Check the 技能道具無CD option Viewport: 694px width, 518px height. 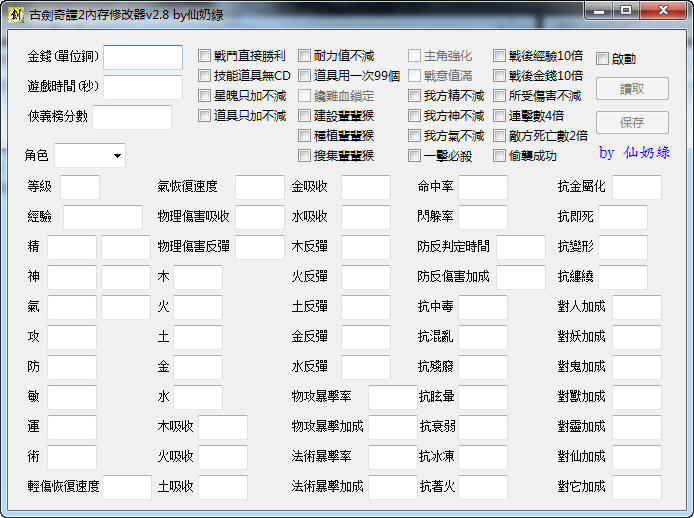tap(205, 76)
